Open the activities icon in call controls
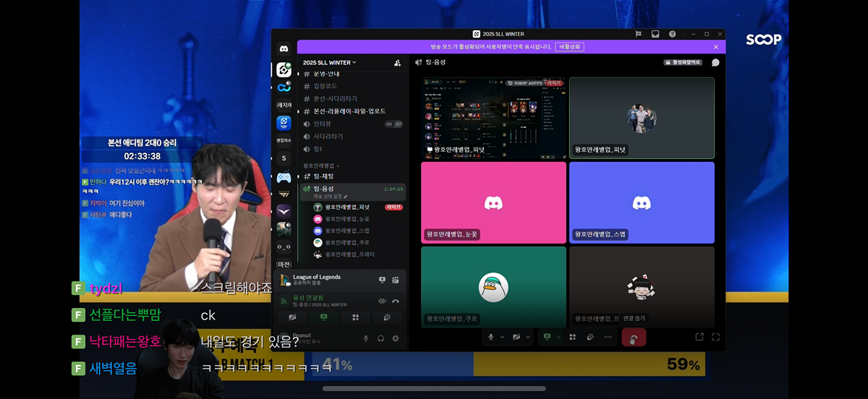The width and height of the screenshot is (868, 399). pyautogui.click(x=572, y=338)
